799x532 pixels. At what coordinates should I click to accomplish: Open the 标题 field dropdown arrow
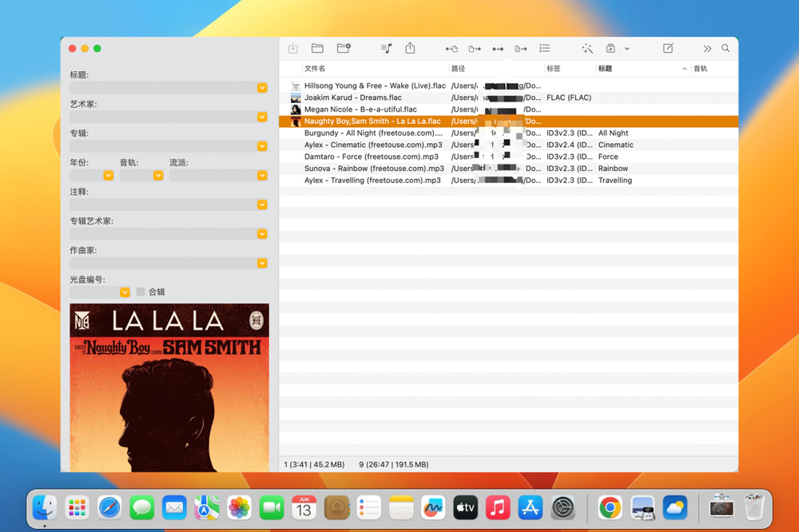click(x=262, y=88)
